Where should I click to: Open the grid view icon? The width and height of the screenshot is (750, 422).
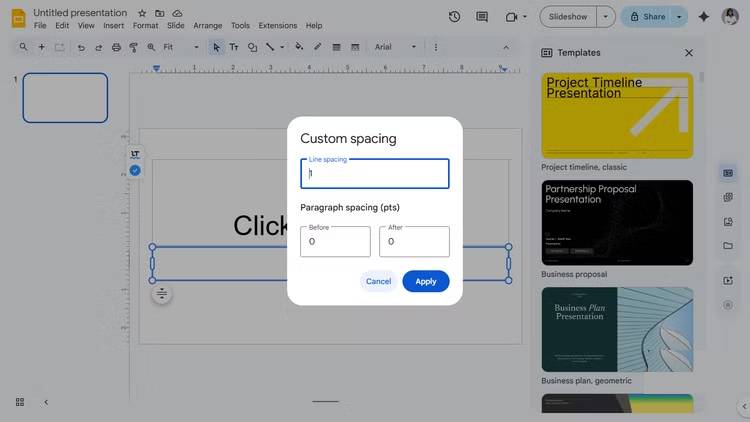click(x=20, y=402)
